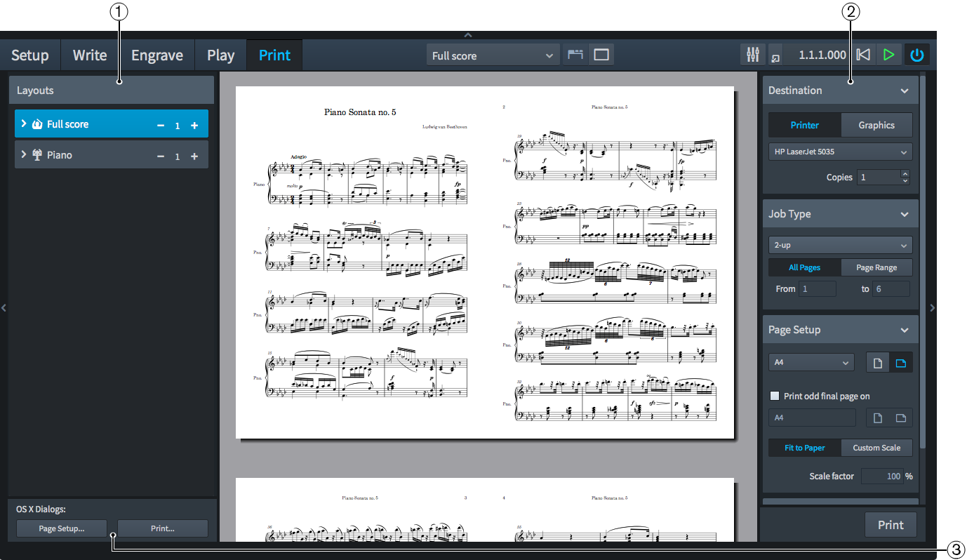Viewport: 967px width, 560px height.
Task: Click the Layouts panel header
Action: (x=112, y=91)
